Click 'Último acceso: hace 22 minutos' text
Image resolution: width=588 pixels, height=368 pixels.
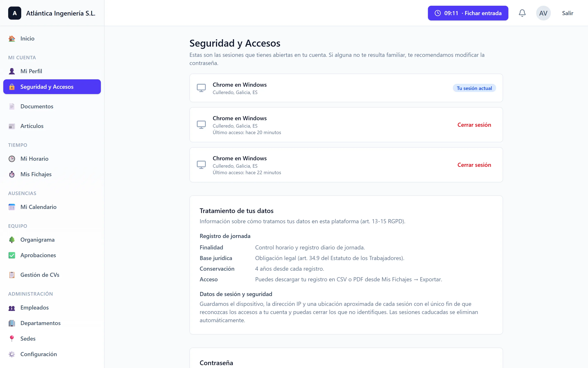pyautogui.click(x=247, y=173)
